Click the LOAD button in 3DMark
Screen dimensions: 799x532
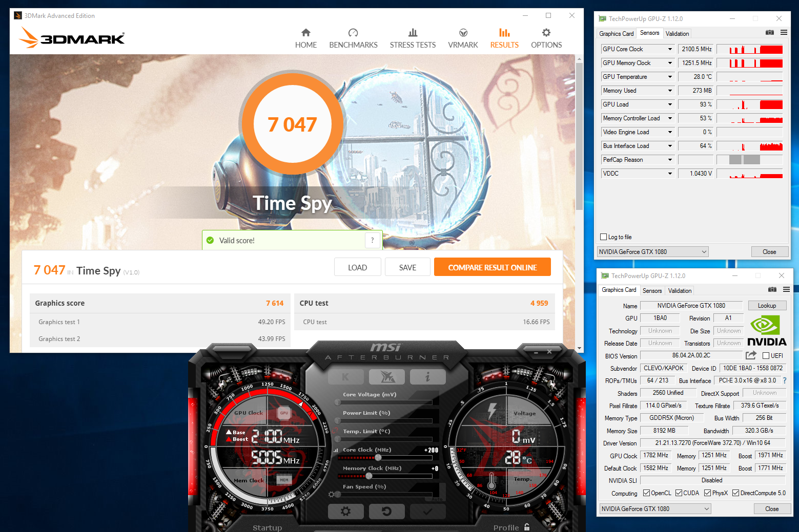pos(357,267)
